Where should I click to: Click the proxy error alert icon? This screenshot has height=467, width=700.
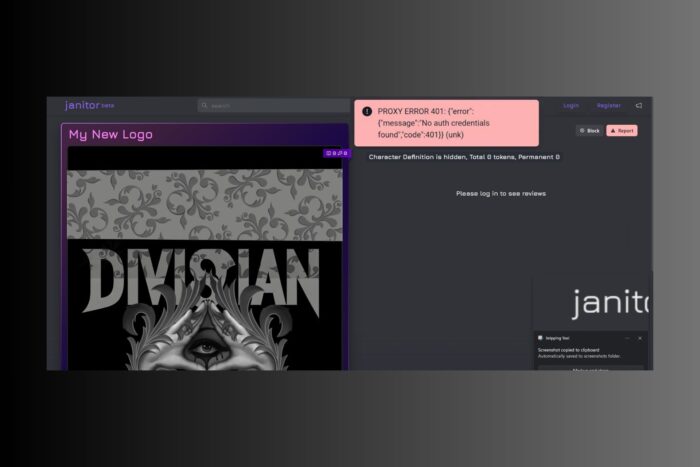point(367,111)
